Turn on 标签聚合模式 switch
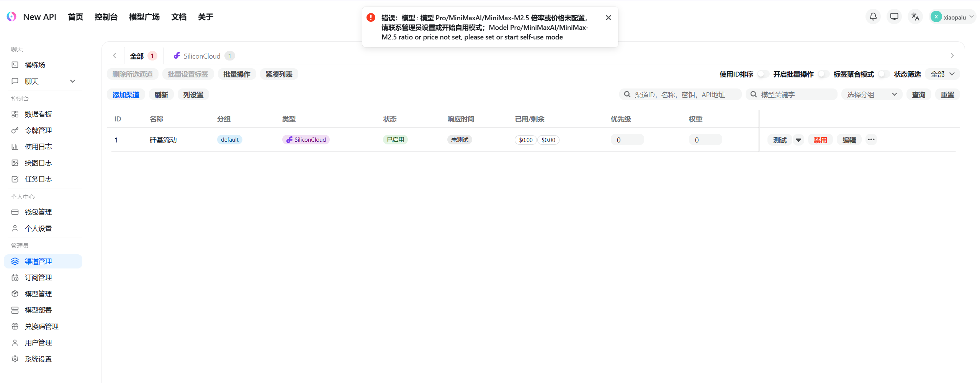Viewport: 980px width, 383px height. point(883,74)
